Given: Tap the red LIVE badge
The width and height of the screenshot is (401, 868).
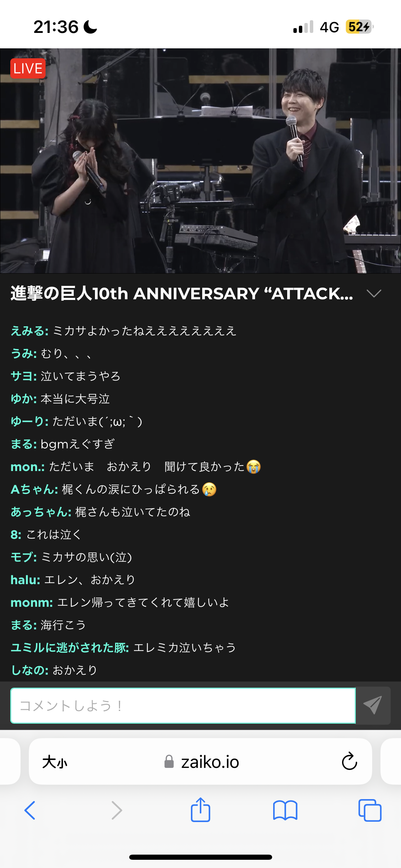Looking at the screenshot, I should click(28, 69).
